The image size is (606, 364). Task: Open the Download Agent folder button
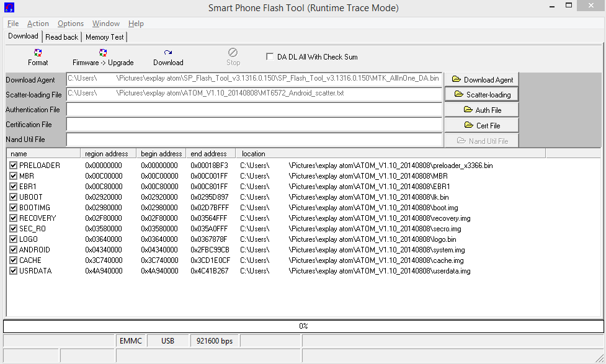(481, 79)
